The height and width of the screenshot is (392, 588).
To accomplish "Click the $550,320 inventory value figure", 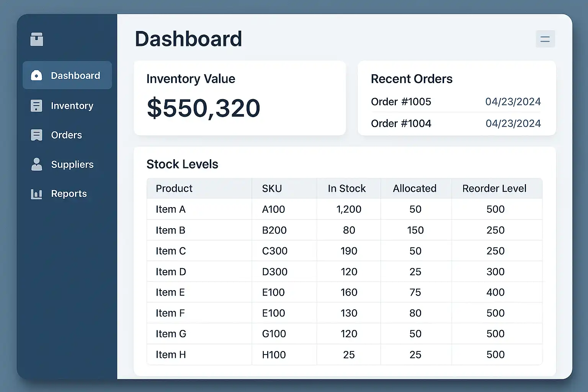I will tap(203, 108).
